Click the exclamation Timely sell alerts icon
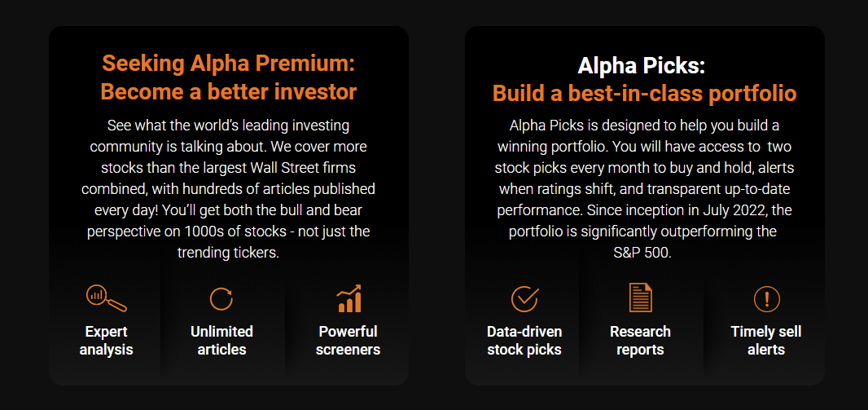 tap(766, 298)
